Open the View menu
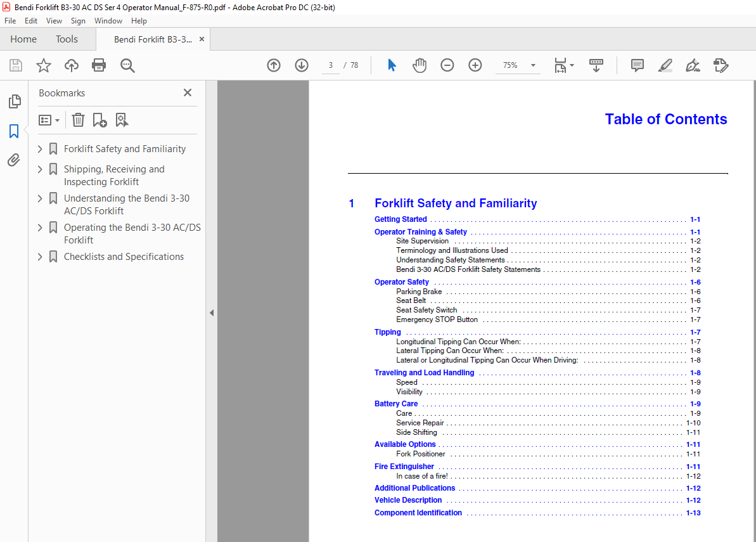756x542 pixels. 54,21
